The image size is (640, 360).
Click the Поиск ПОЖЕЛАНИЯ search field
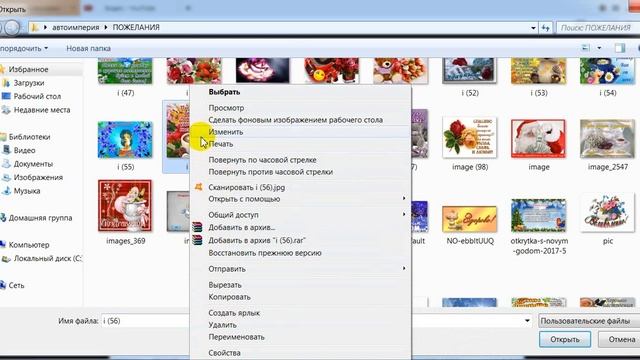(598, 28)
